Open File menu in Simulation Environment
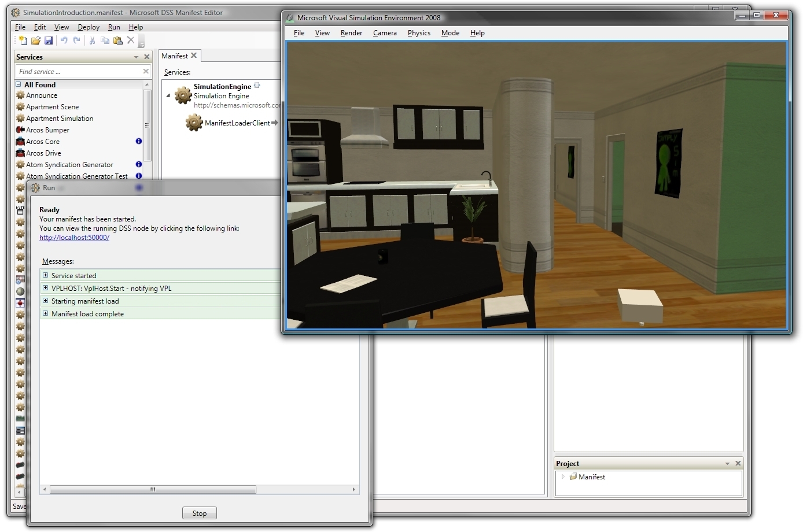The image size is (803, 532). [299, 33]
